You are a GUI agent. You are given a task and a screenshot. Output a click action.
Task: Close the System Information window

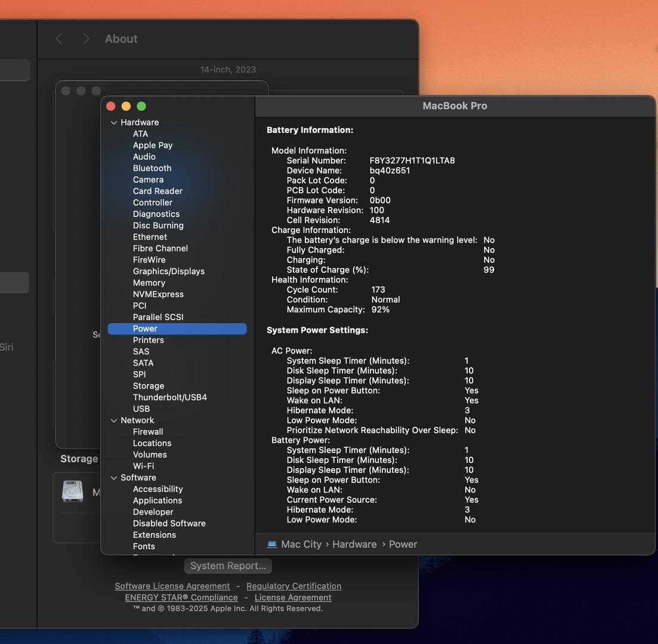(111, 106)
